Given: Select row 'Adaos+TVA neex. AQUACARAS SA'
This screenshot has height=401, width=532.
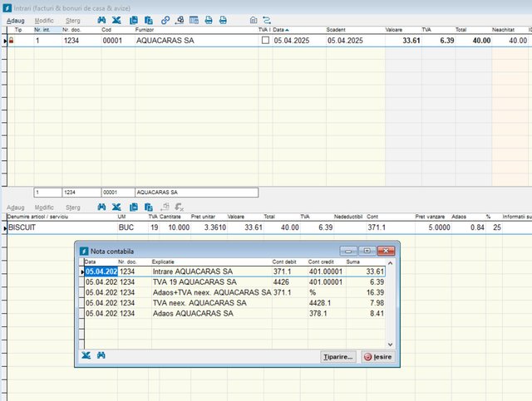Looking at the screenshot, I should (234, 292).
